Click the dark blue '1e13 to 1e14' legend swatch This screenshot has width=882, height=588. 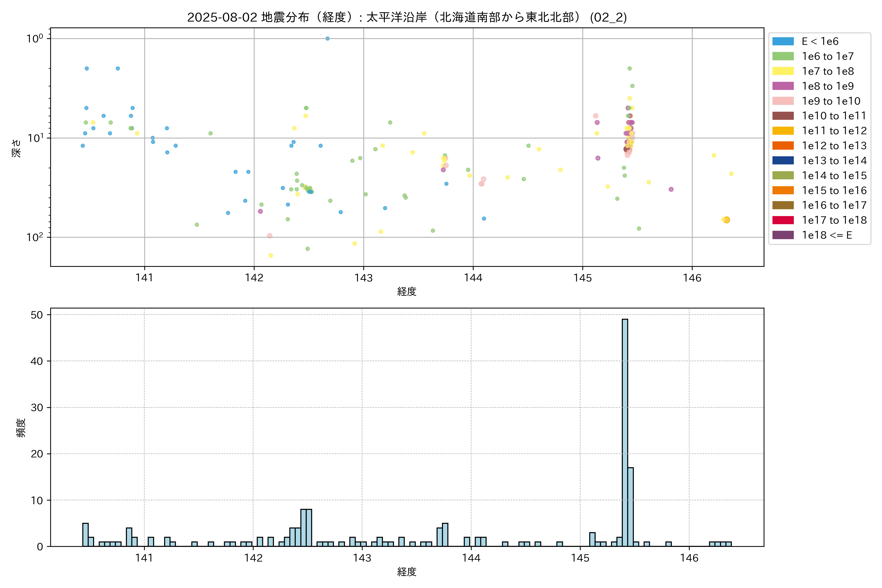tap(783, 160)
